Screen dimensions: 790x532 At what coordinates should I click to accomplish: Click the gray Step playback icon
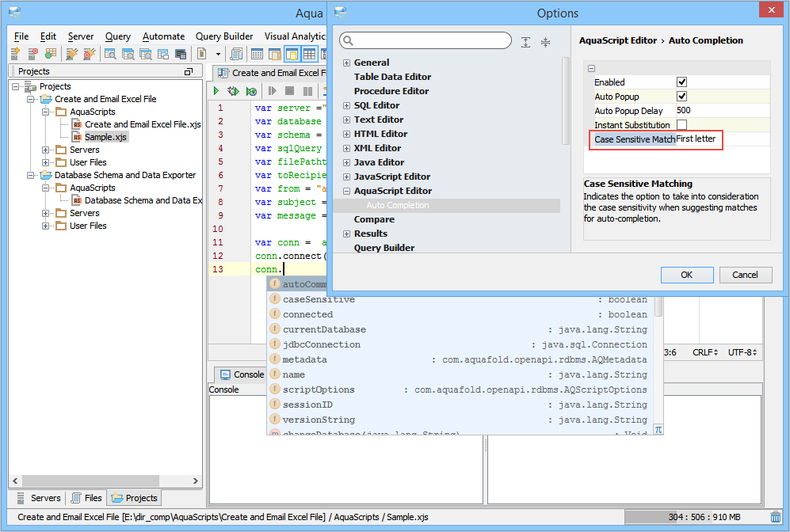point(272,91)
